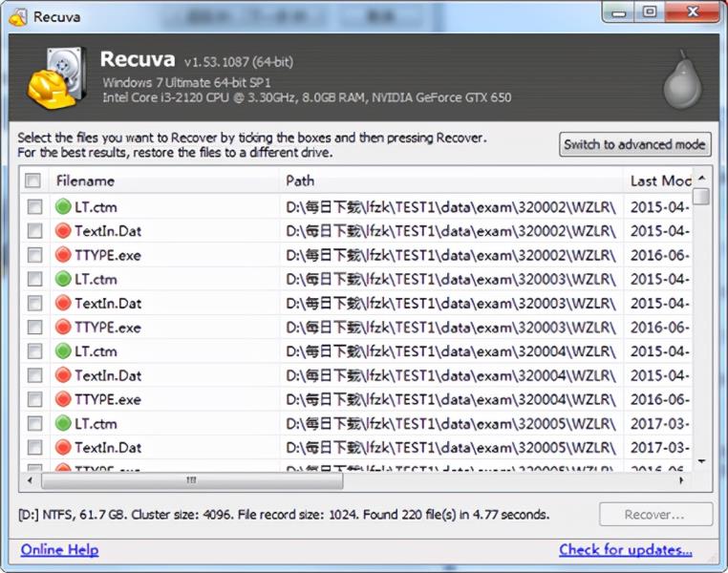728x573 pixels.
Task: Click the vertical scrollbar down arrow
Action: pyautogui.click(x=701, y=461)
